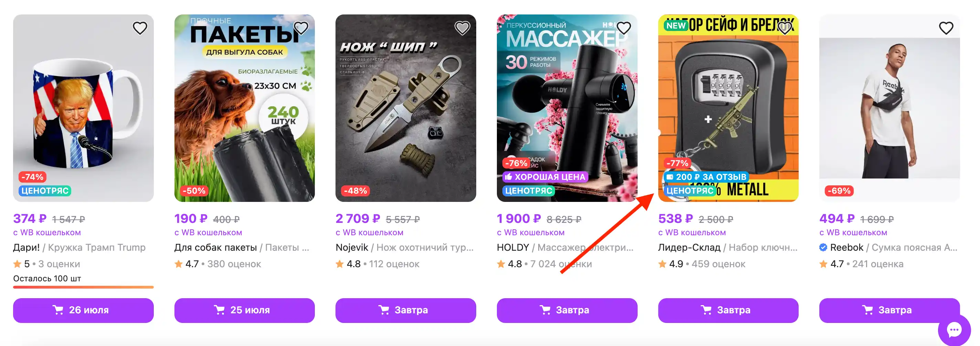Heart the key safe and keychain set
Image resolution: width=980 pixels, height=346 pixels.
coord(785,28)
